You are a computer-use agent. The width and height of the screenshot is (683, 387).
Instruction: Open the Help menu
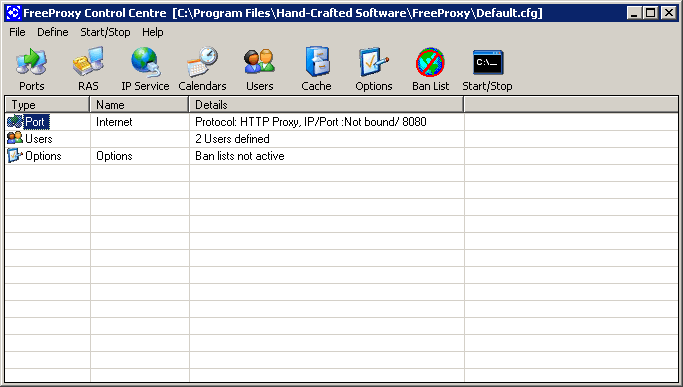point(152,32)
